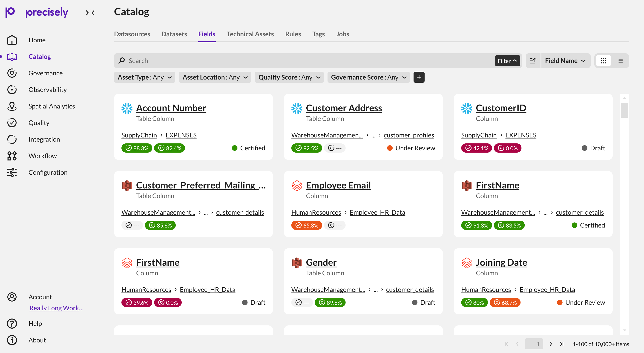Open the Governance Score filter dropdown
The width and height of the screenshot is (644, 353).
point(369,77)
